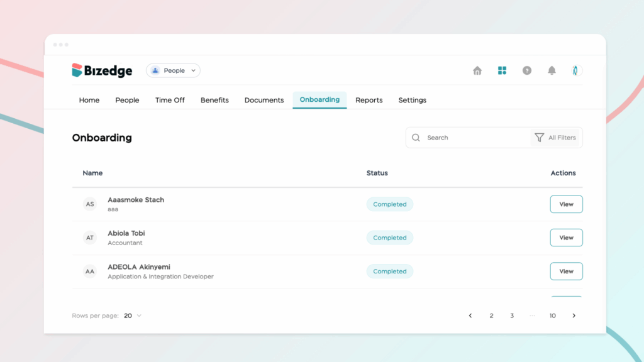Click the Home house icon in header

click(x=477, y=70)
